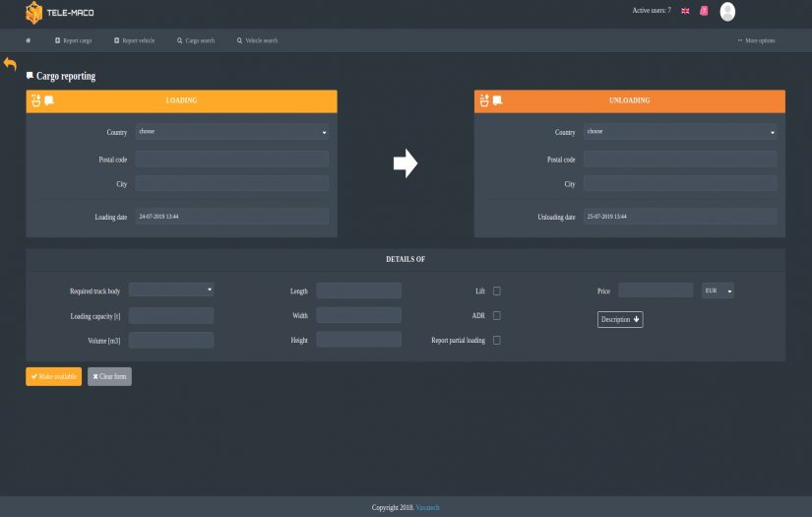Open Cargo search in navigation
The height and width of the screenshot is (517, 812).
pyautogui.click(x=196, y=40)
